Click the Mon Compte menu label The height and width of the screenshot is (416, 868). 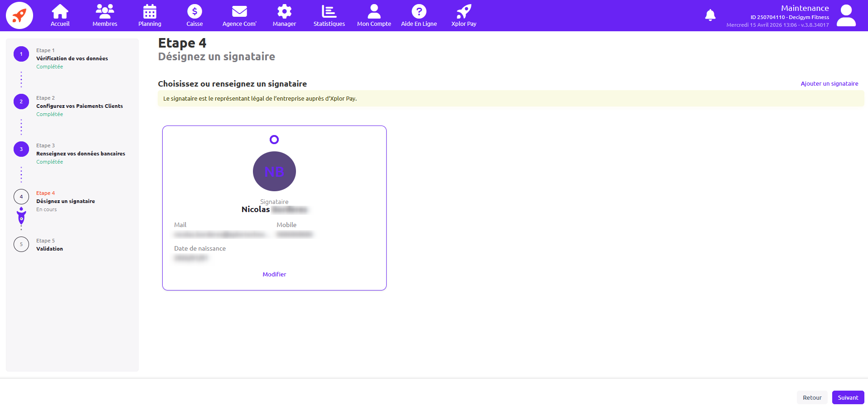(374, 24)
